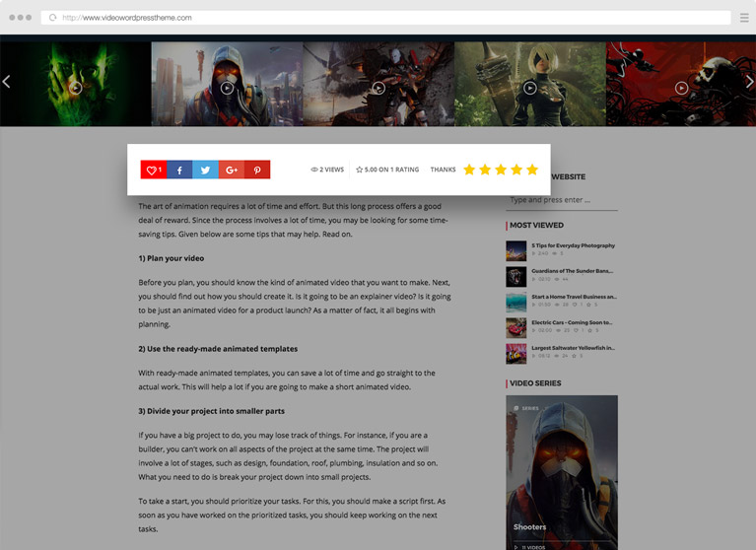Image resolution: width=756 pixels, height=550 pixels.
Task: Play the red skull video
Action: coord(681,88)
